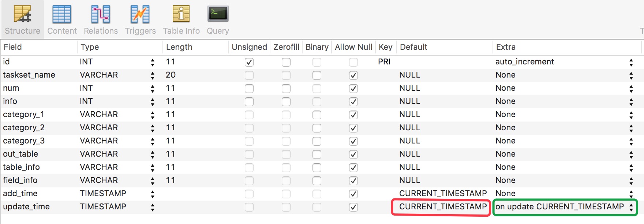Open the Query terminal icon
Viewport: 644px width, 224px height.
(218, 15)
